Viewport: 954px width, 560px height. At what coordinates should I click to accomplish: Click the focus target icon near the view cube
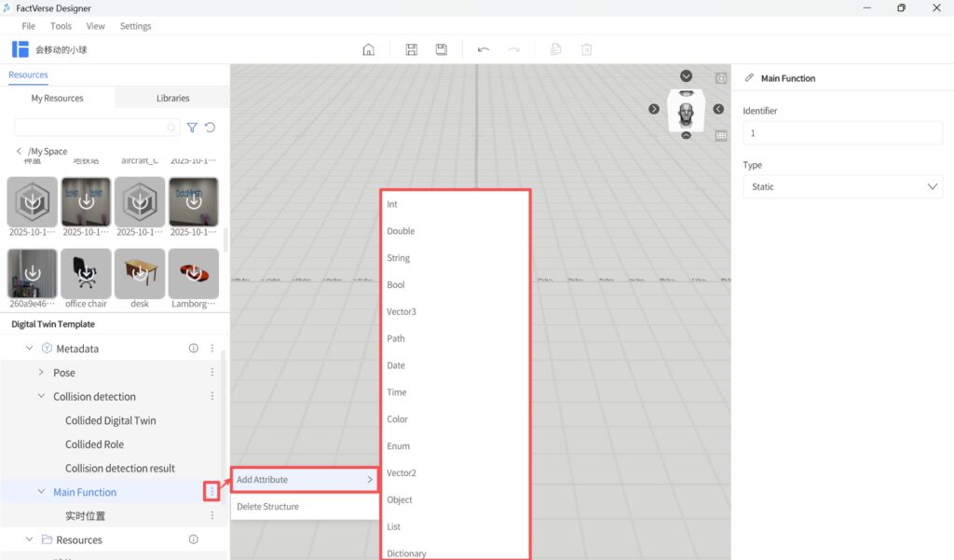coord(720,79)
